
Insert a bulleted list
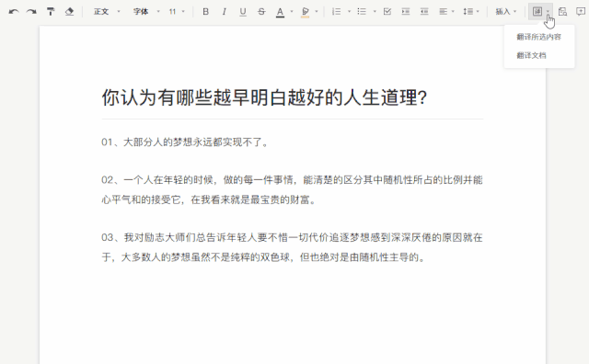click(362, 12)
